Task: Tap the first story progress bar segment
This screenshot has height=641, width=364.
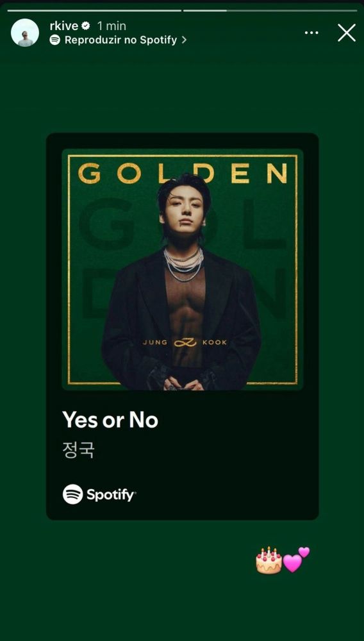Action: pyautogui.click(x=94, y=11)
